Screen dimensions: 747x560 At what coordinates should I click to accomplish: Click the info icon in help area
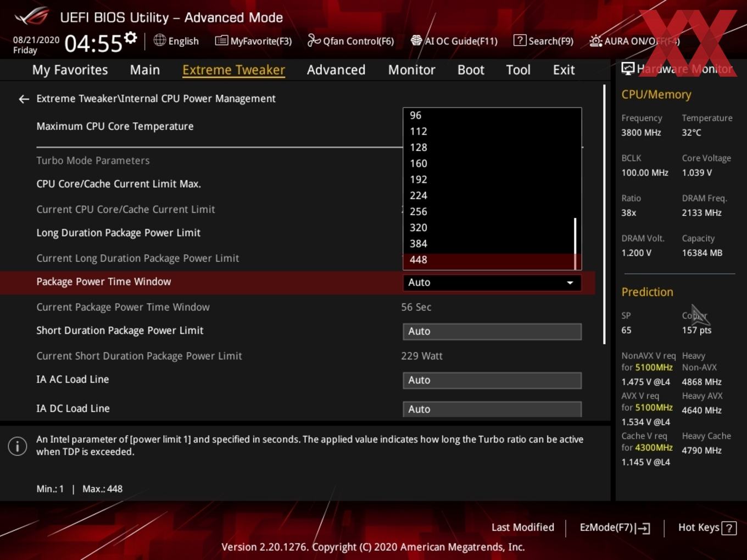point(18,446)
